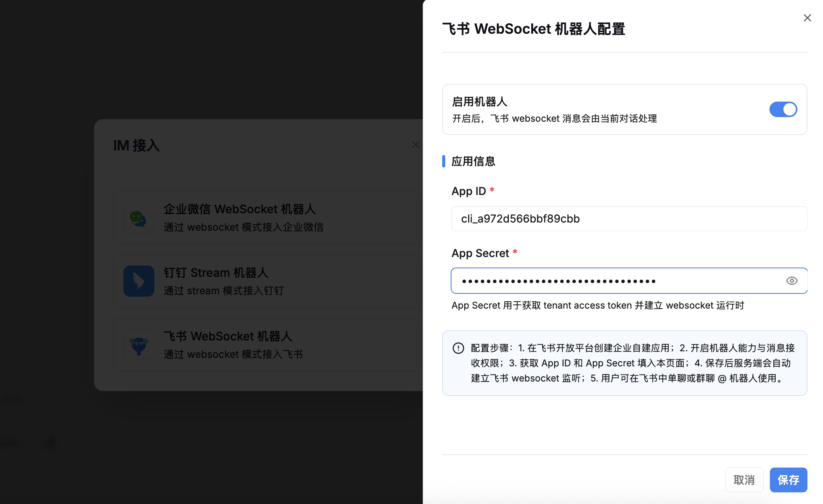Viewport: 823px width, 504px height.
Task: Click the App Secret helper text
Action: 598,306
